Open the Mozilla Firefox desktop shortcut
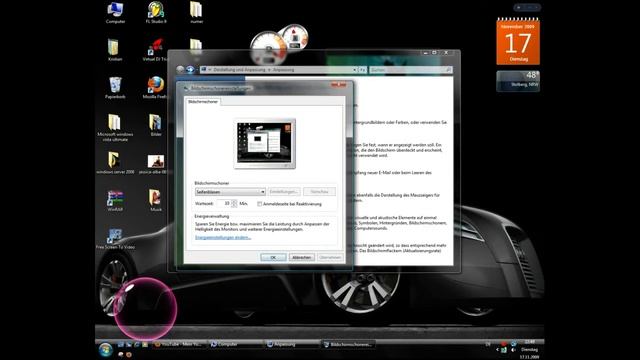 click(156, 88)
